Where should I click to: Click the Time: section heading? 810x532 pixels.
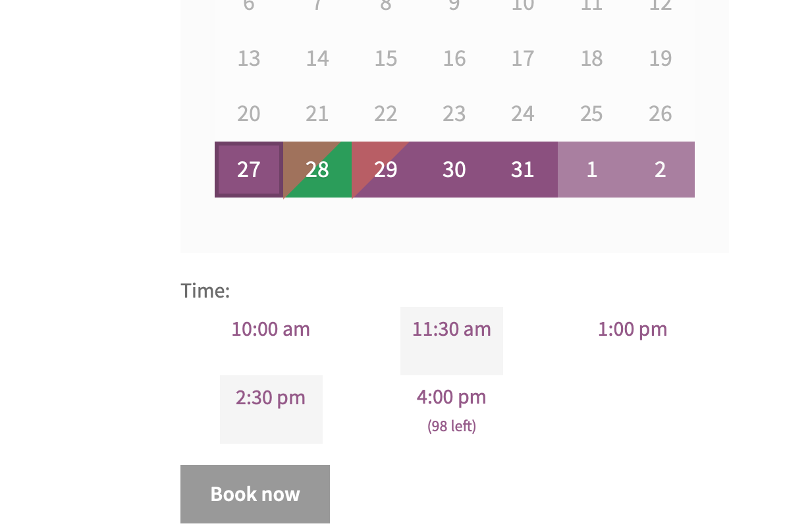[205, 290]
